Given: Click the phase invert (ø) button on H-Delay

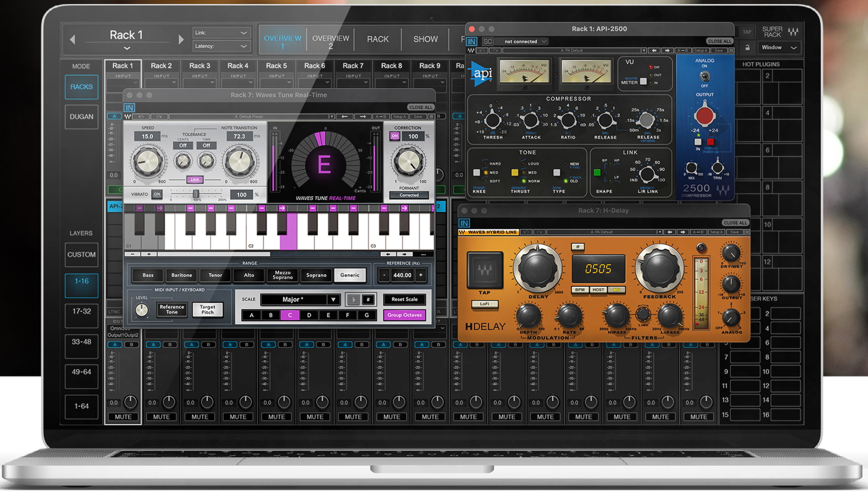Looking at the screenshot, I should pyautogui.click(x=577, y=246).
